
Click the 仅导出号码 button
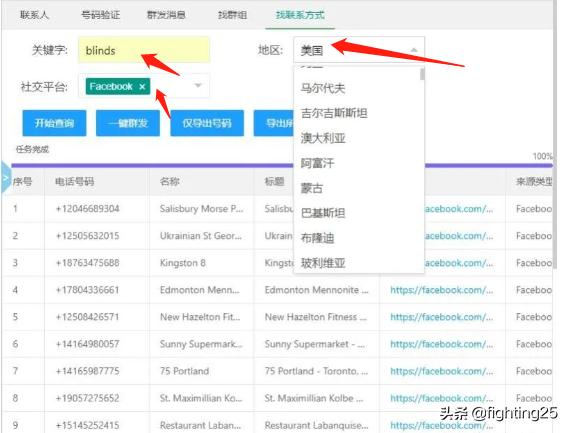click(x=207, y=123)
